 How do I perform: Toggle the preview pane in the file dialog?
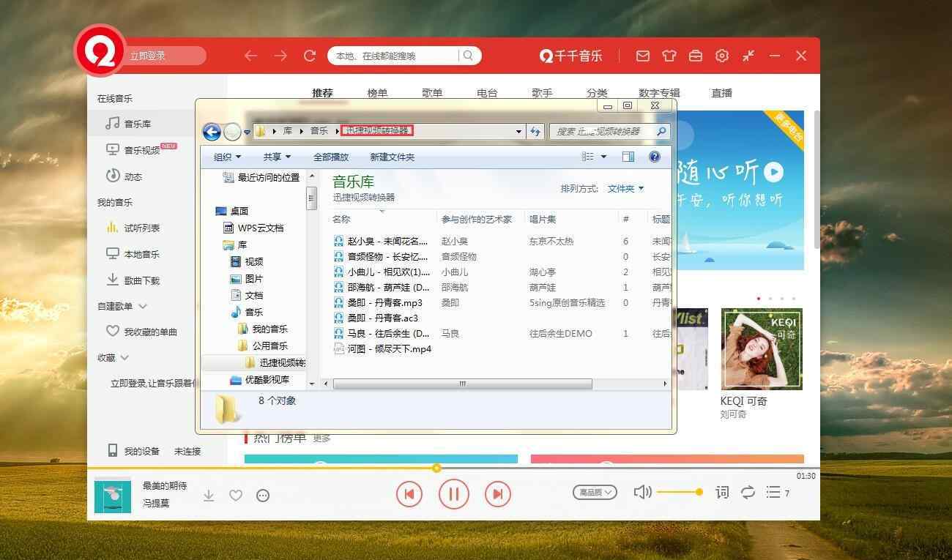click(628, 157)
